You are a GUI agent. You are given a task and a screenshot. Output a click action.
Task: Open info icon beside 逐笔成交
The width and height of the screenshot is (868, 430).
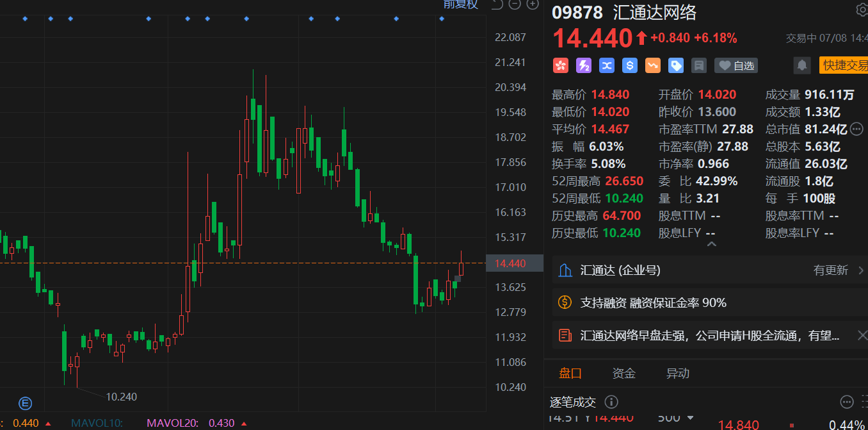pos(611,402)
